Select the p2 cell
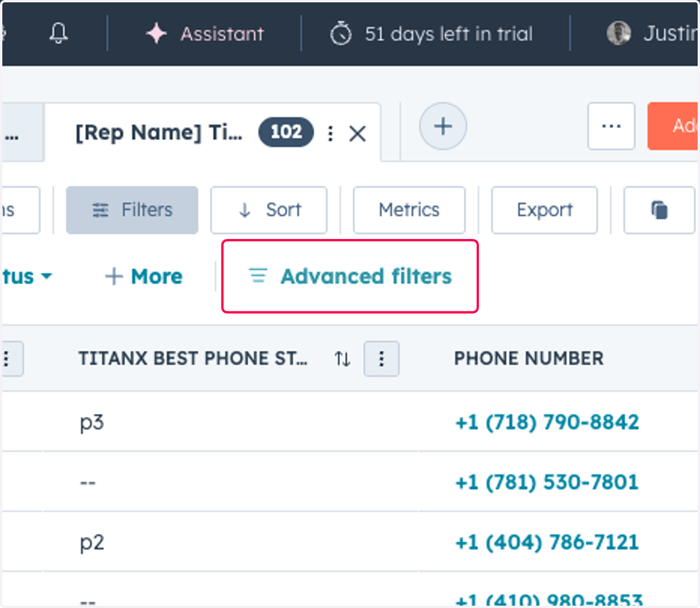 point(92,543)
